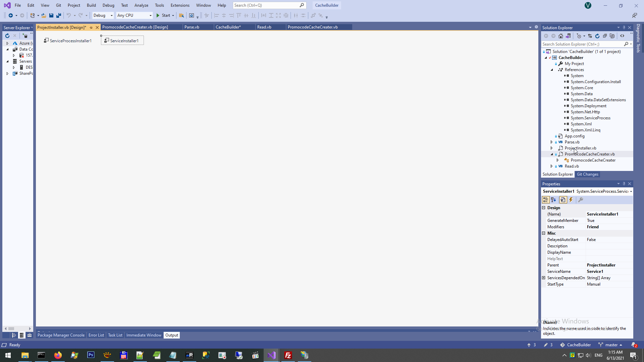644x362 pixels.
Task: Switch to the Parse.vb tab
Action: [192, 27]
